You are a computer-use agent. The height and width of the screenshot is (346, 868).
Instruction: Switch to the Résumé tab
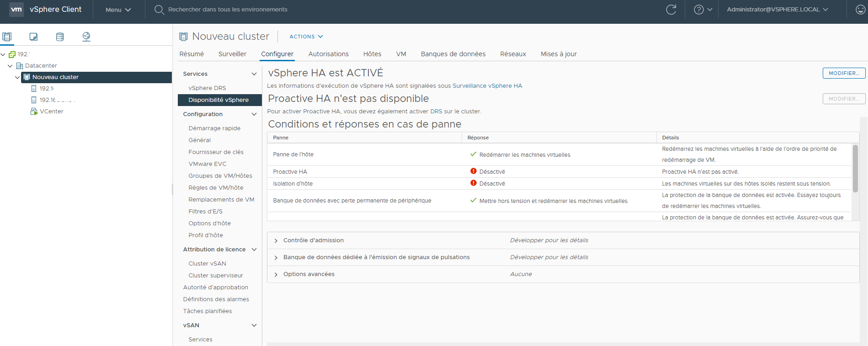coord(192,54)
